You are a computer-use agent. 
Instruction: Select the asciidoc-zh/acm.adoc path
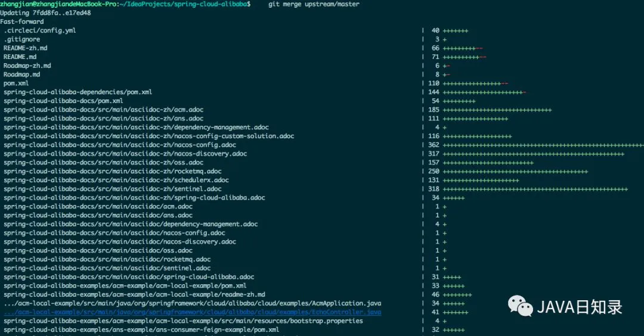pos(104,110)
